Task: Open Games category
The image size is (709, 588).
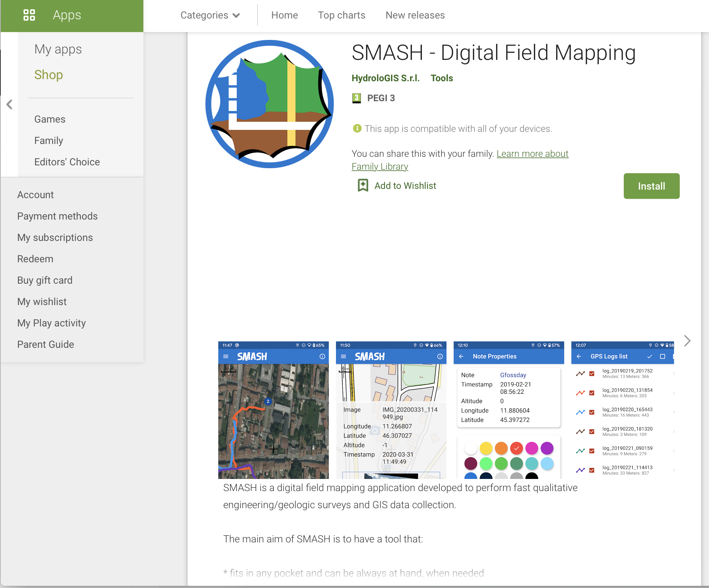Action: tap(50, 119)
